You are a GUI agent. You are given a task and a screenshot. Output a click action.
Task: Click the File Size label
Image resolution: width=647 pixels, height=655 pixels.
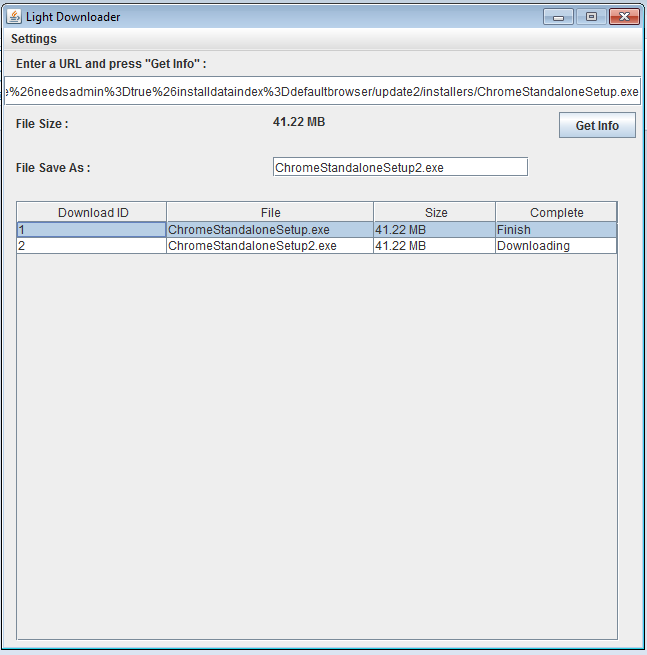(42, 124)
